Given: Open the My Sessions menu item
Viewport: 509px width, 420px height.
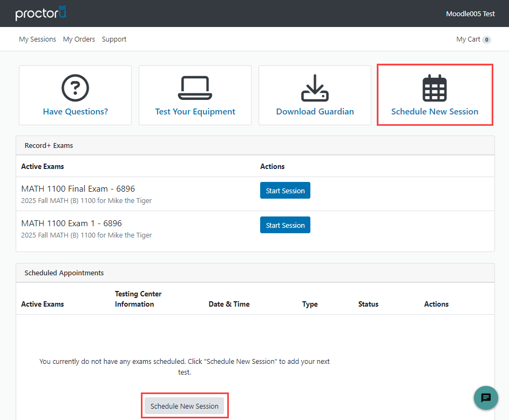Looking at the screenshot, I should click(x=37, y=39).
